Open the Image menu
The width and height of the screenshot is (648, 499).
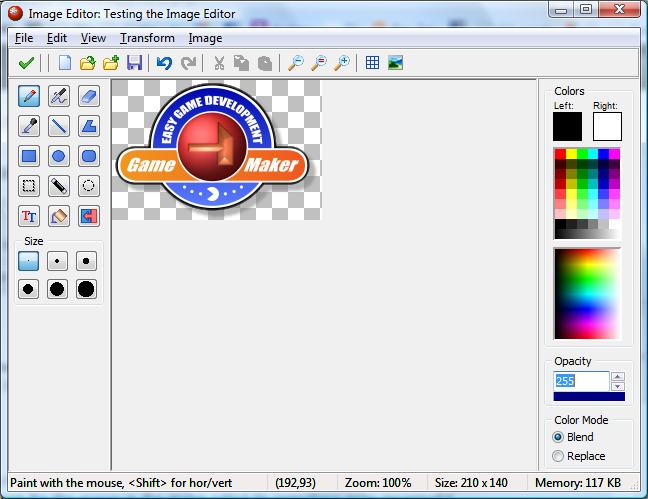point(205,38)
